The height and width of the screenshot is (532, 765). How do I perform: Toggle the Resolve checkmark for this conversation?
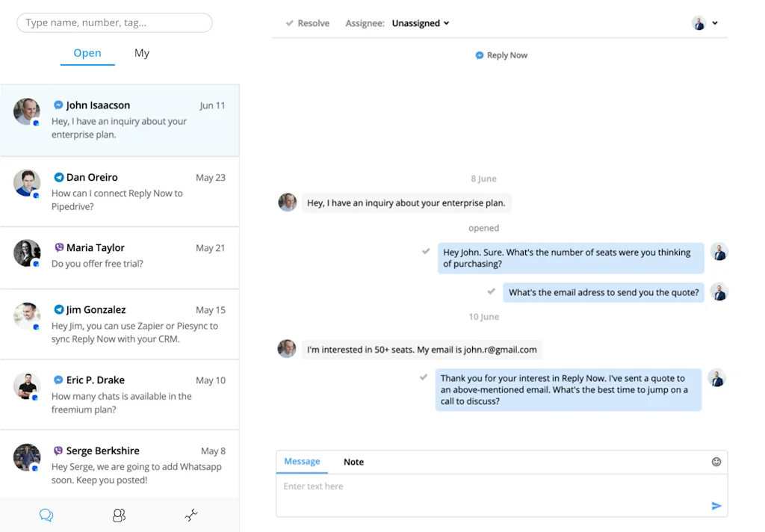[291, 23]
